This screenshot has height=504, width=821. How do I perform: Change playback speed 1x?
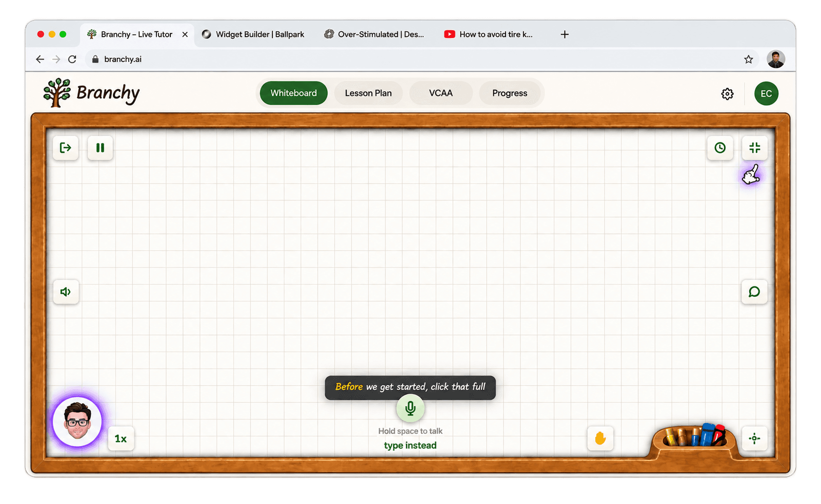(x=121, y=438)
